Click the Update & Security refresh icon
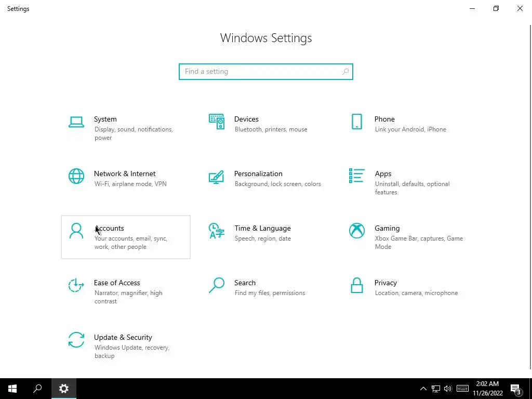This screenshot has width=532, height=399. [x=76, y=340]
